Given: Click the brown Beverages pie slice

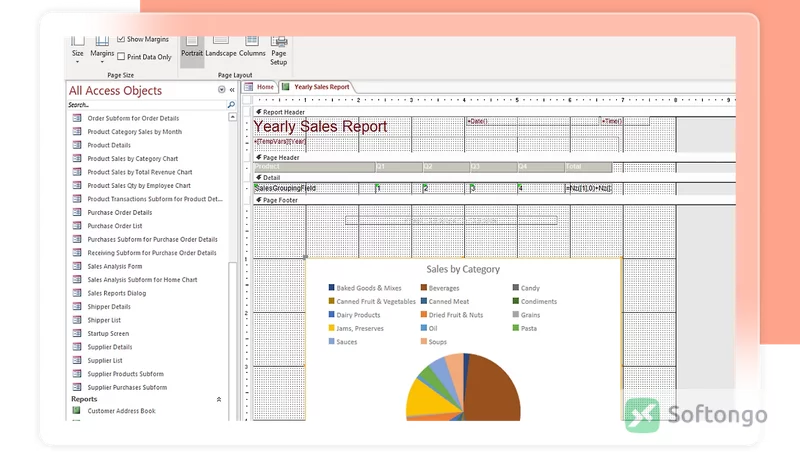Looking at the screenshot, I should pos(492,388).
